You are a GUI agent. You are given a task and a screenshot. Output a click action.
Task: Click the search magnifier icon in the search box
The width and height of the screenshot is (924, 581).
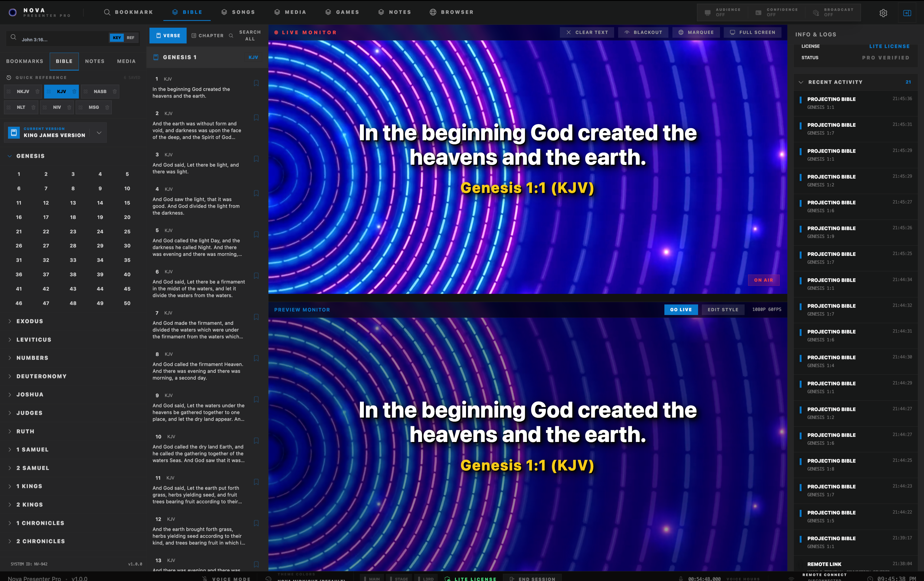(x=13, y=37)
